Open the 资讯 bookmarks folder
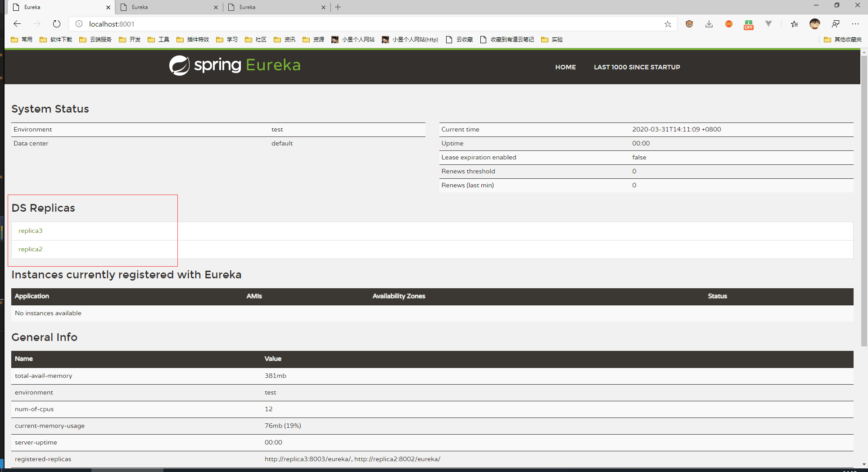This screenshot has width=868, height=472. 285,40
